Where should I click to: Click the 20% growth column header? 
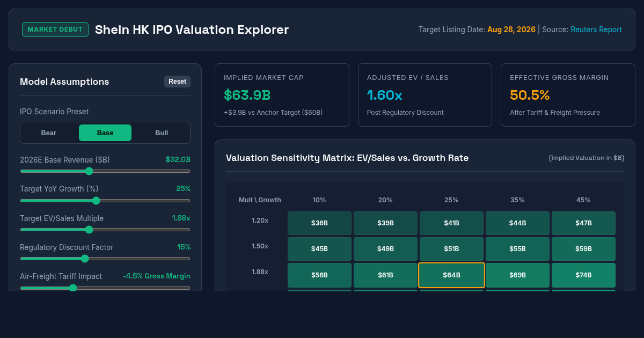coord(385,200)
